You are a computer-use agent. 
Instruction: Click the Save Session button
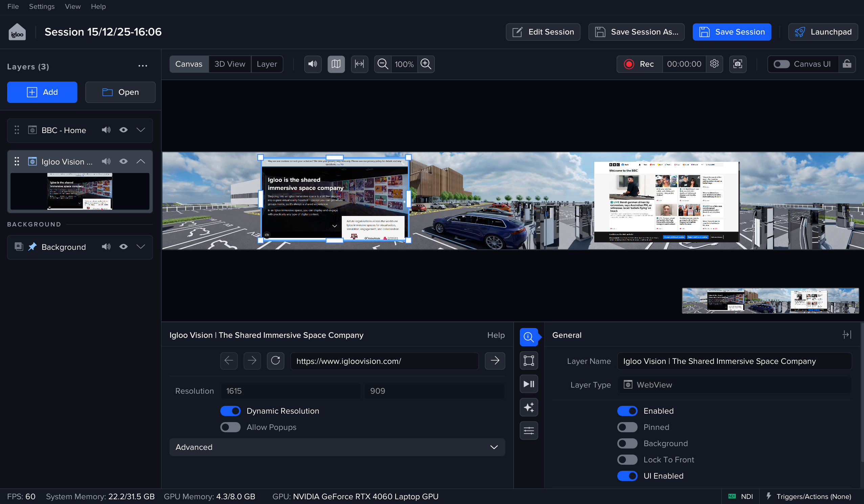click(x=732, y=32)
